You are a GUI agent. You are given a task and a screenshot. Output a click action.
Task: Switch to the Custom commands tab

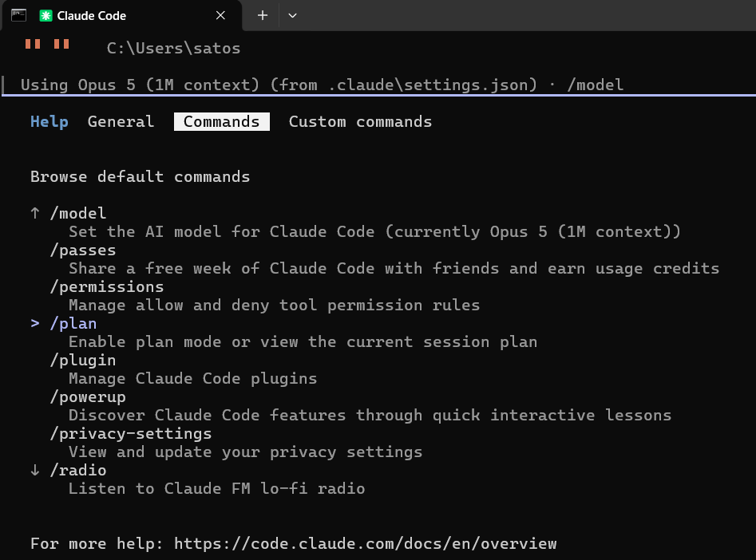[360, 121]
